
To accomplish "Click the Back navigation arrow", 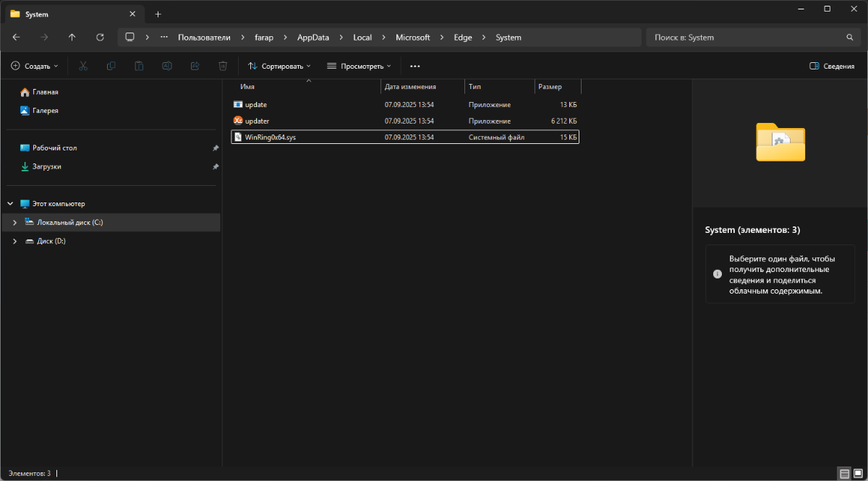I will (16, 37).
